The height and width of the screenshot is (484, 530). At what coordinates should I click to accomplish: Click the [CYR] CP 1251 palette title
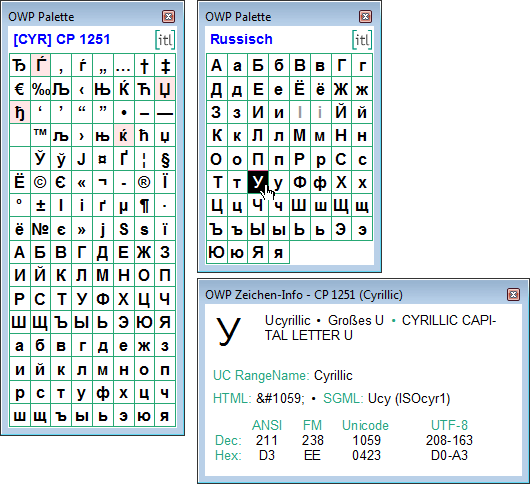[x=62, y=40]
